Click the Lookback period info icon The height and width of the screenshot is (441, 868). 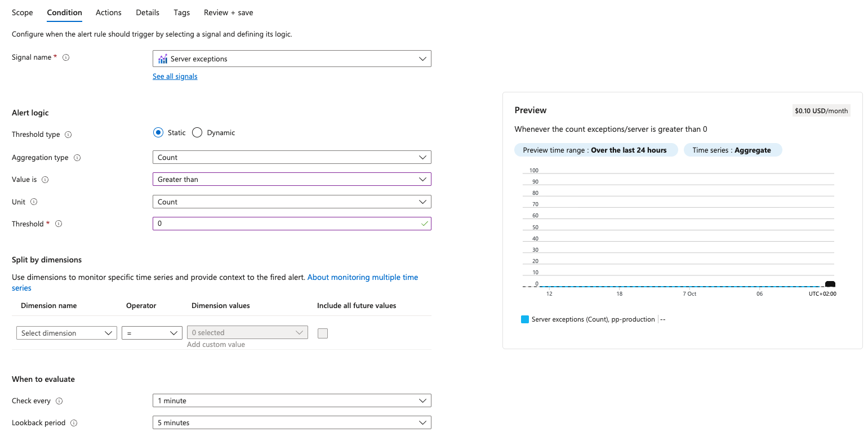(74, 423)
